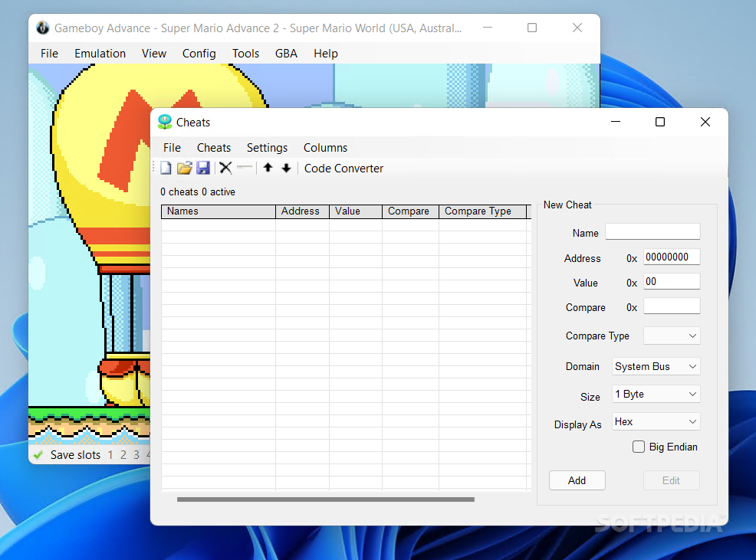Click the Value field showing 00

pyautogui.click(x=672, y=281)
